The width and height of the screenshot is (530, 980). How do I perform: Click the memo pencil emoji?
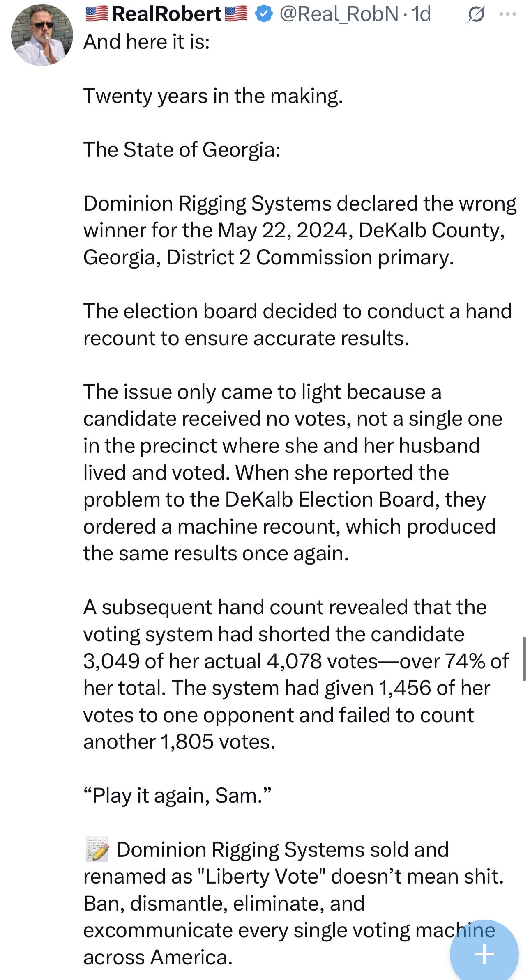point(97,849)
